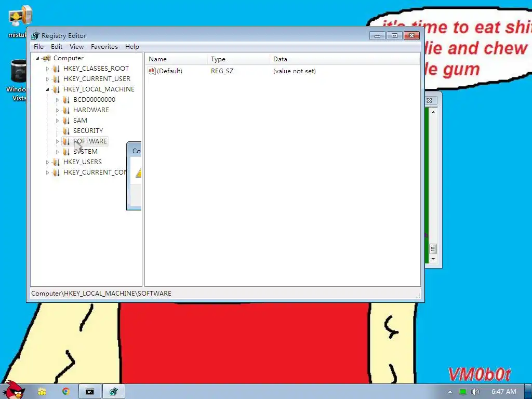Click the HARDWARE folder icon

[x=66, y=110]
